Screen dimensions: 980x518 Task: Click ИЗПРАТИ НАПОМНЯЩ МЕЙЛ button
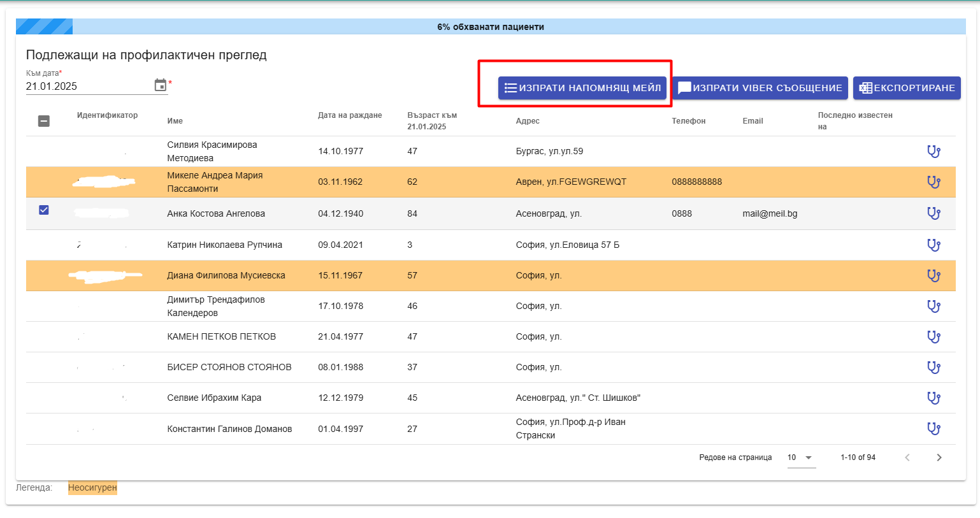point(582,88)
